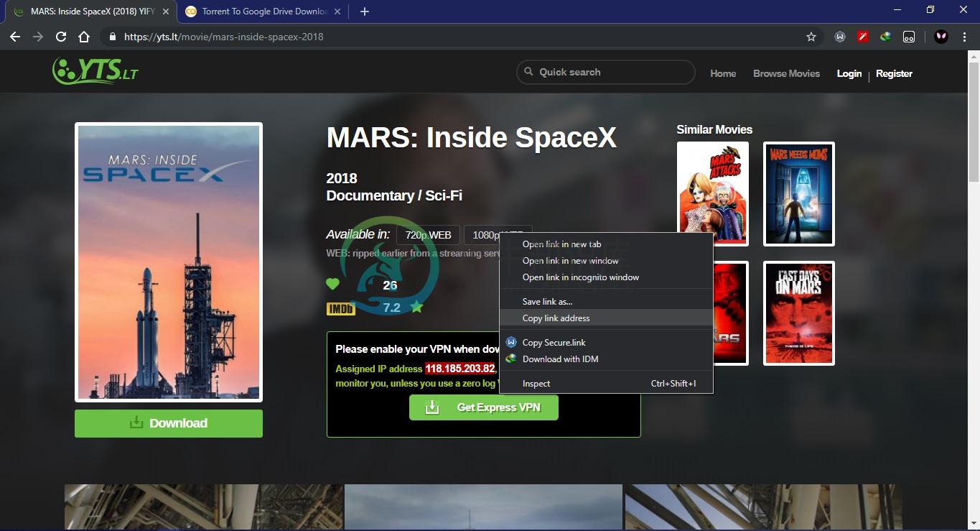Click the 720p.WEB quality button
980x531 pixels.
click(x=428, y=235)
